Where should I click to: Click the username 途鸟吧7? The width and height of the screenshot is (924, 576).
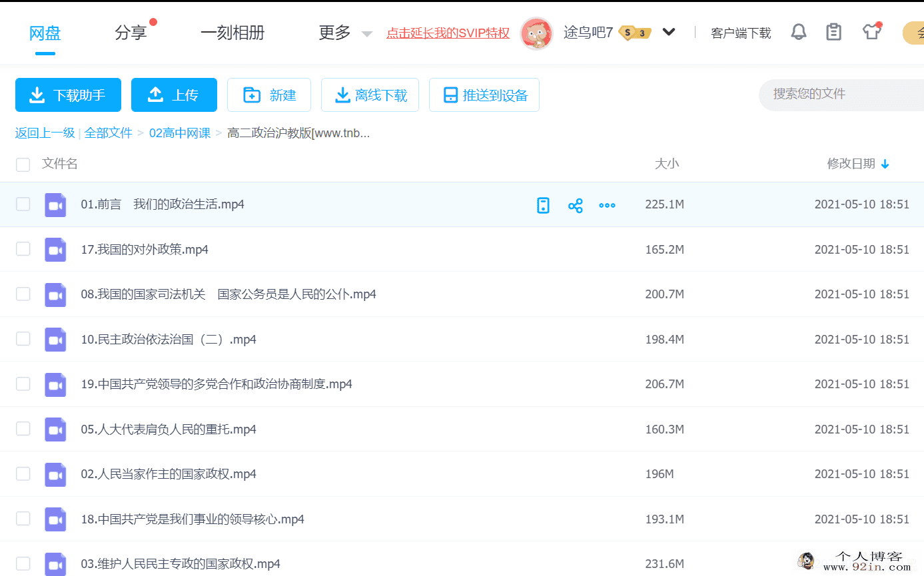(588, 32)
